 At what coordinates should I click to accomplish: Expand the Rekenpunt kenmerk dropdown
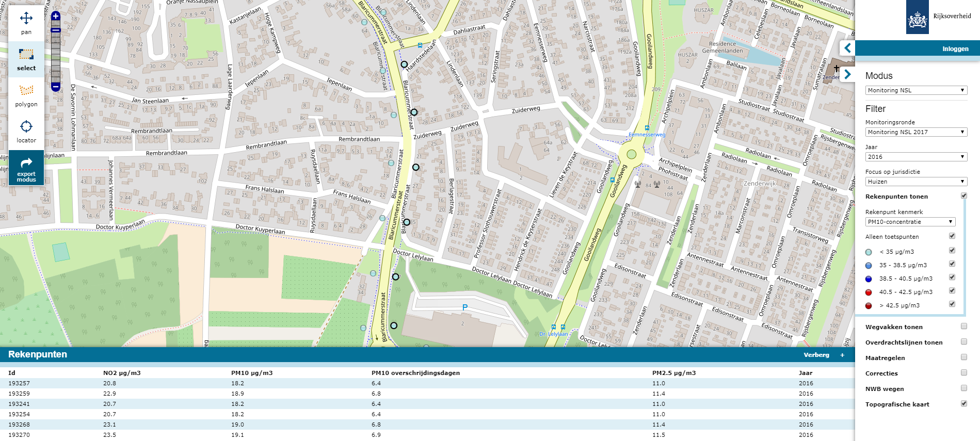(x=910, y=222)
